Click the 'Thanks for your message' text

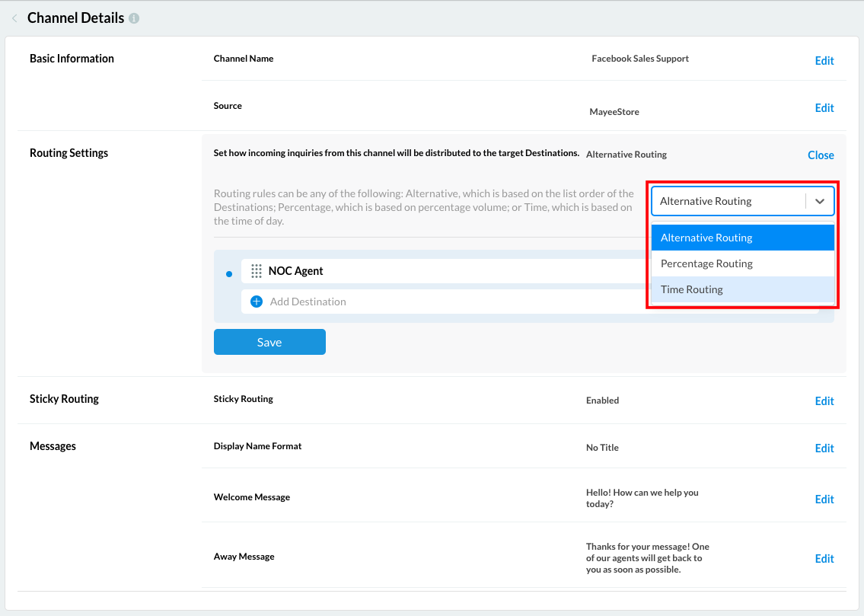648,557
